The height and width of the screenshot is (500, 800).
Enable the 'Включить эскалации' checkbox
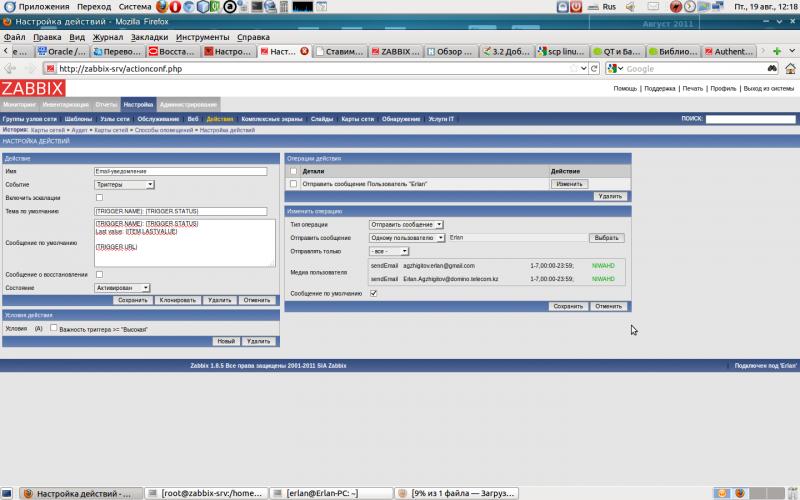pos(99,198)
